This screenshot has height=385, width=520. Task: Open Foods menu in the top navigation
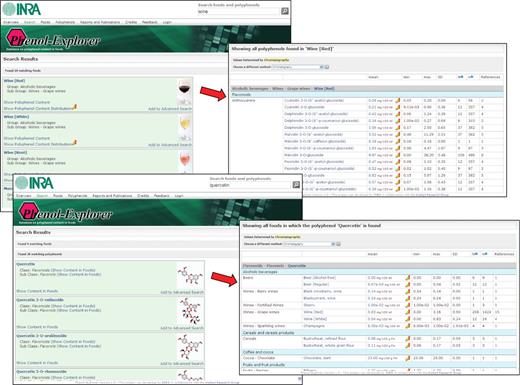pos(45,22)
